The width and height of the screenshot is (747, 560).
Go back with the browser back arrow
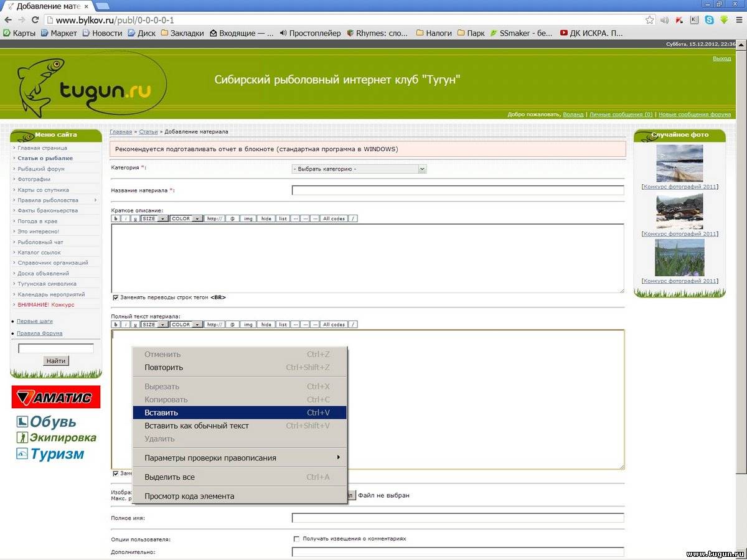8,20
